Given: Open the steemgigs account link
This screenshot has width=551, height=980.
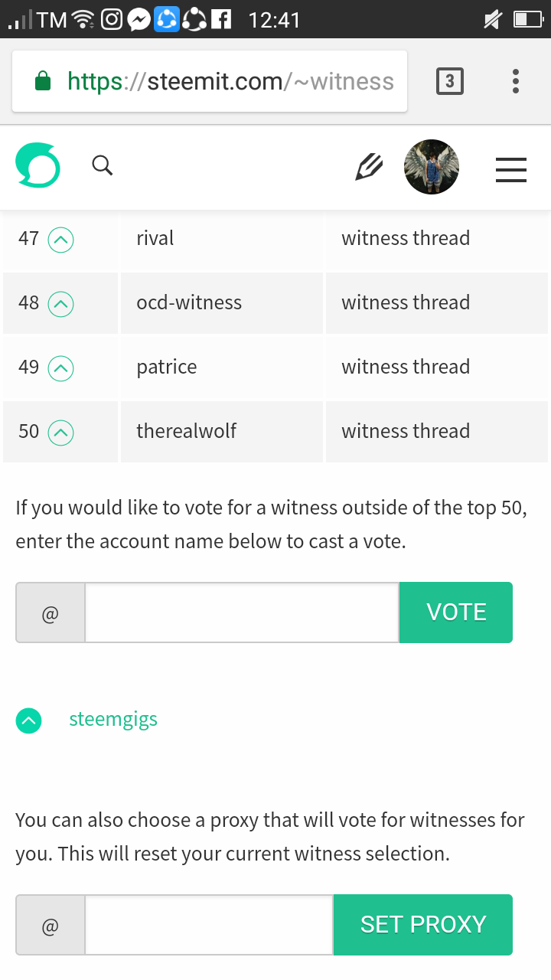Looking at the screenshot, I should tap(113, 720).
